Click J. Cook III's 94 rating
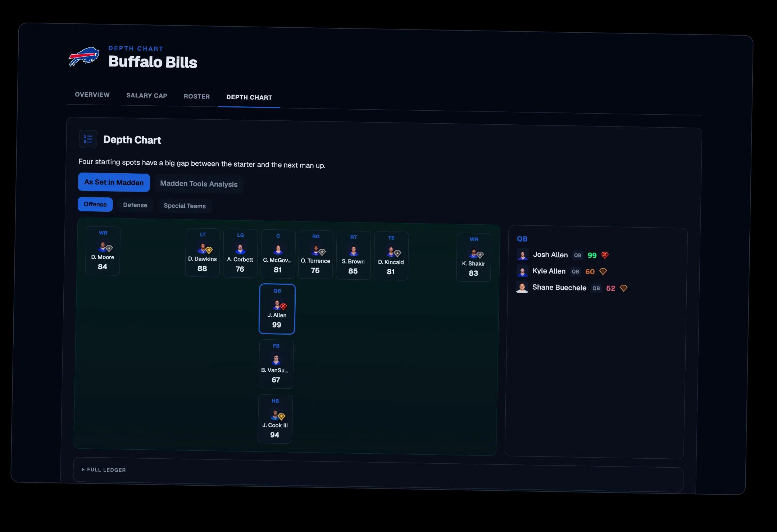 (x=275, y=435)
